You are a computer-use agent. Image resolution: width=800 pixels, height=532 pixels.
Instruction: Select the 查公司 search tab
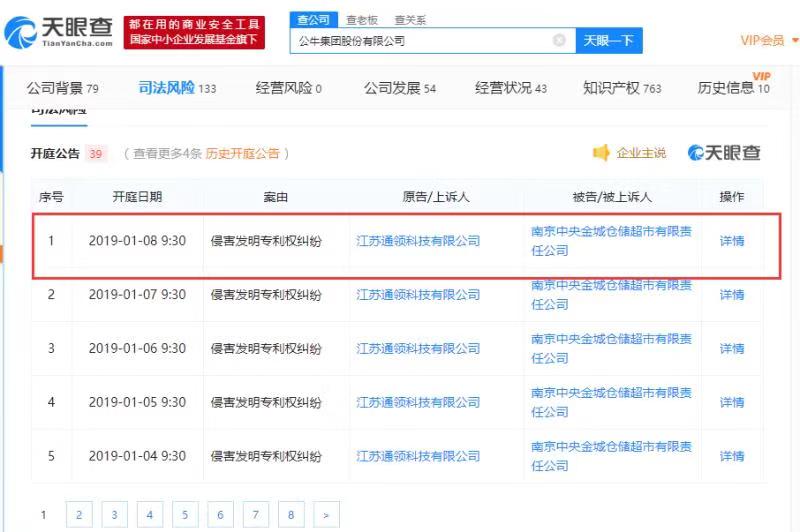coord(313,20)
